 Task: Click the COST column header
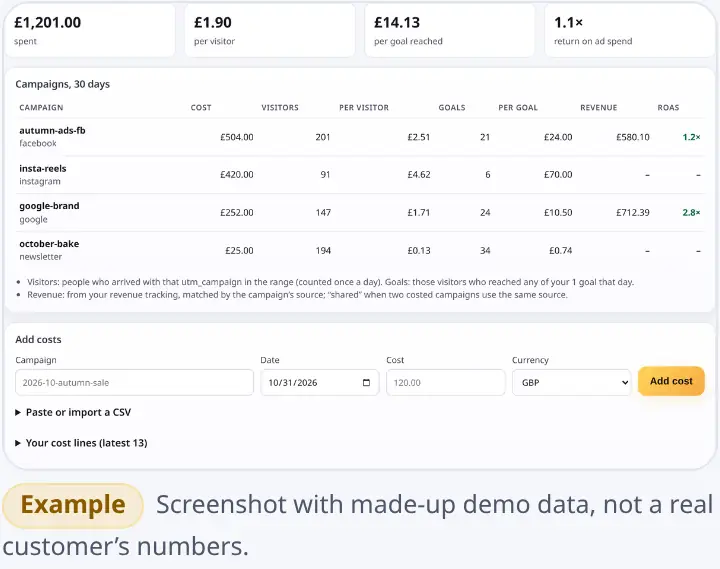pos(201,107)
